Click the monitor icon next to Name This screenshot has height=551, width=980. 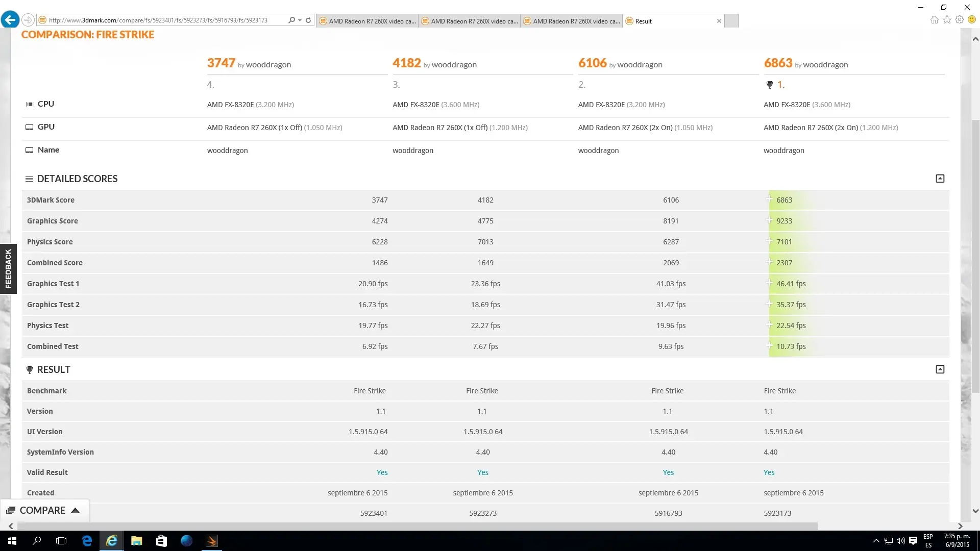30,150
